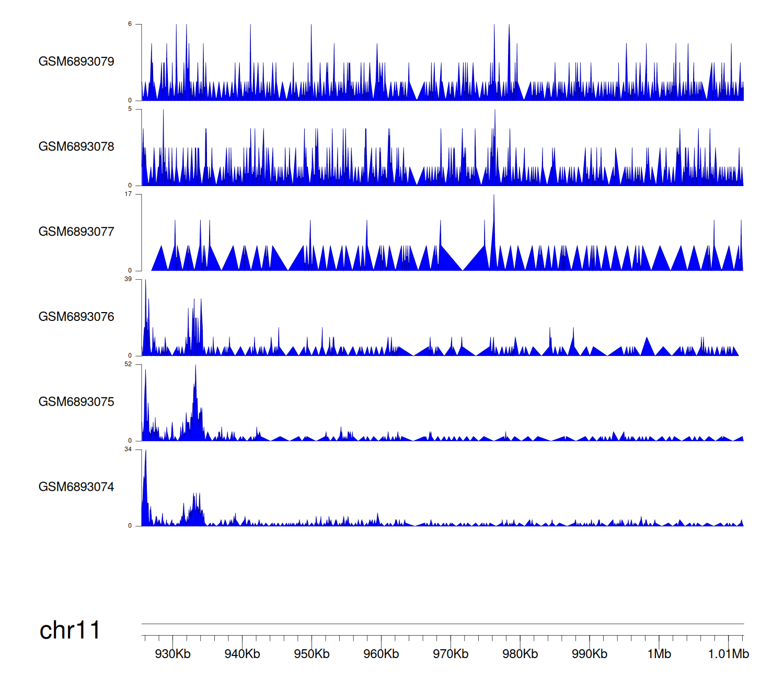
Task: Select the 980Kb axis tick label
Action: (520, 654)
